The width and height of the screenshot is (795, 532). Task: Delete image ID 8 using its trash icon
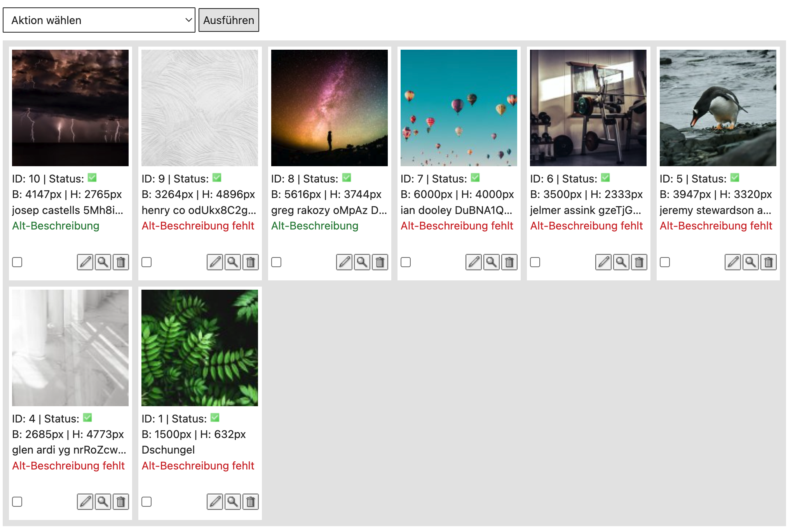point(380,262)
